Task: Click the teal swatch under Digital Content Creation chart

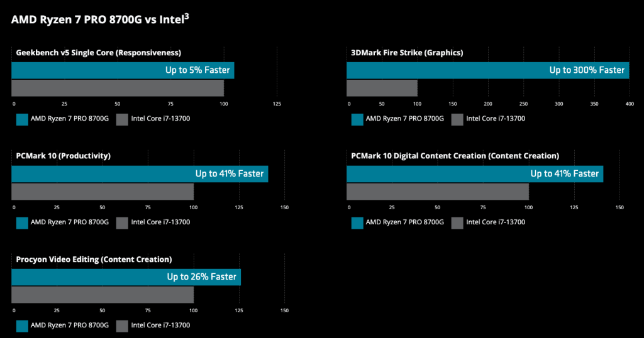Action: tap(357, 222)
